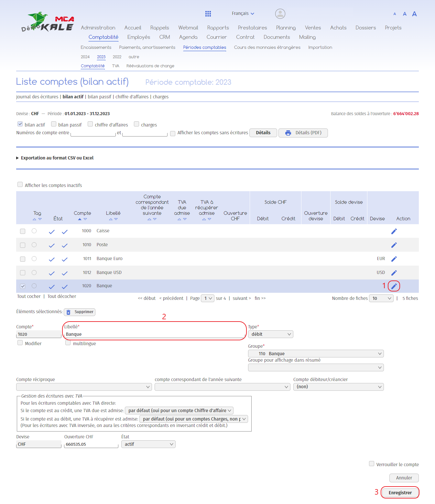Go to the suivant page link
This screenshot has width=435, height=504.
(242, 298)
